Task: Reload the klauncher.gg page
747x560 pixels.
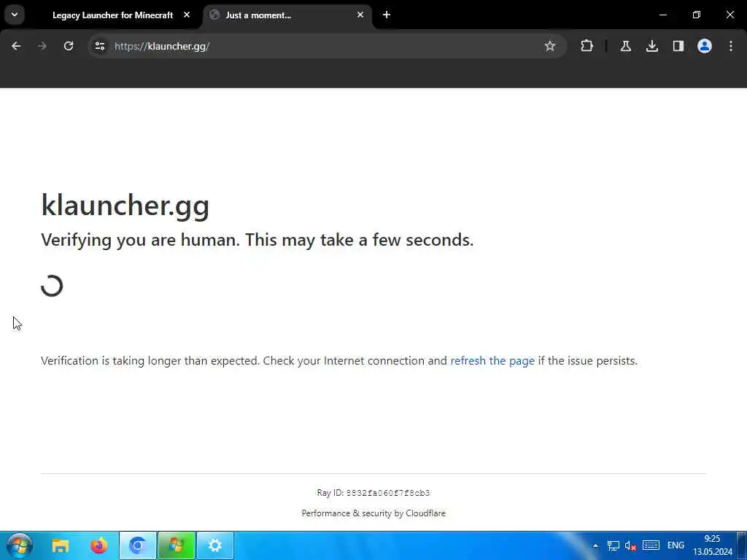Action: pyautogui.click(x=69, y=46)
